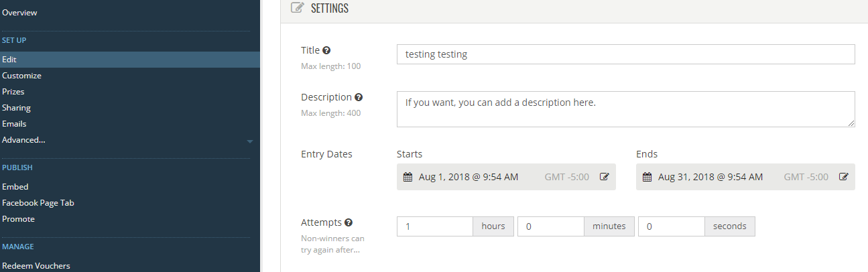The height and width of the screenshot is (272, 868).
Task: Open Redeem Vouchers under Manage
Action: coord(36,266)
